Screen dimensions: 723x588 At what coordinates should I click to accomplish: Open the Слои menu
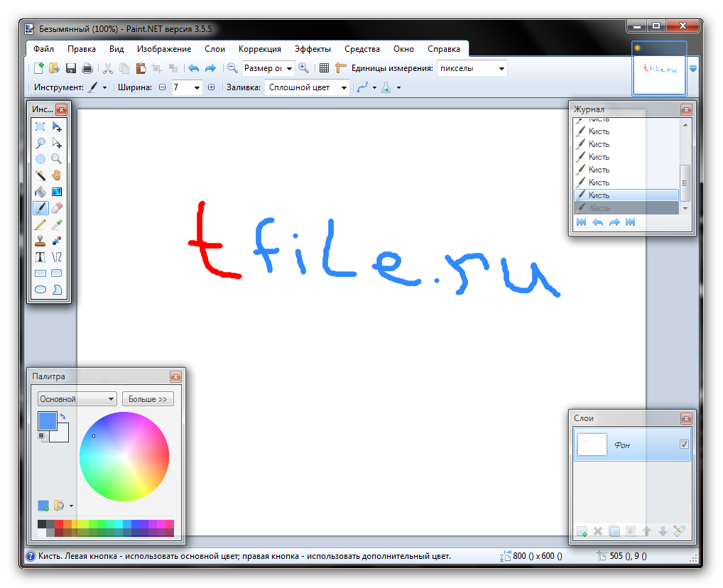[x=215, y=49]
